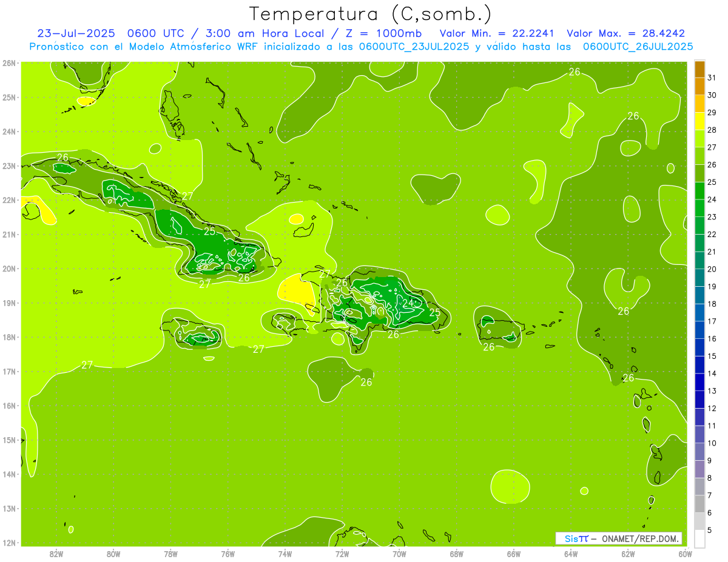Click the '0600 UTC' time in subtitle

pyautogui.click(x=156, y=34)
